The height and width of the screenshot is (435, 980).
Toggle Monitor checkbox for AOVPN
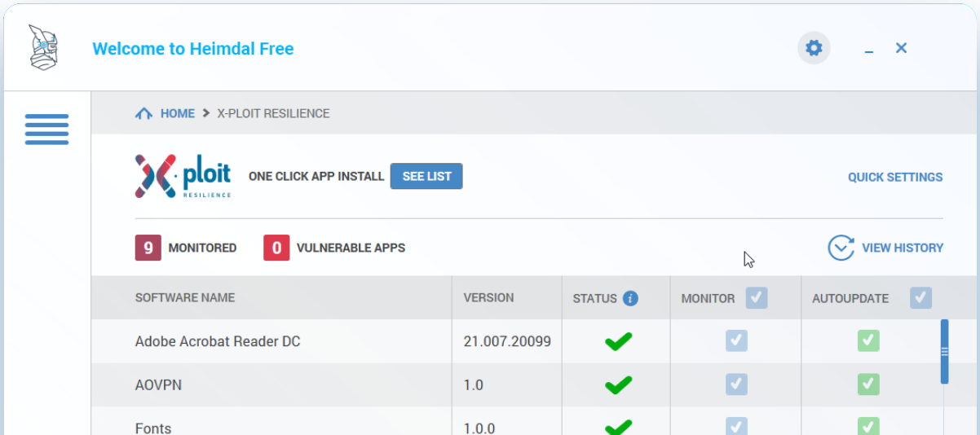pos(736,384)
